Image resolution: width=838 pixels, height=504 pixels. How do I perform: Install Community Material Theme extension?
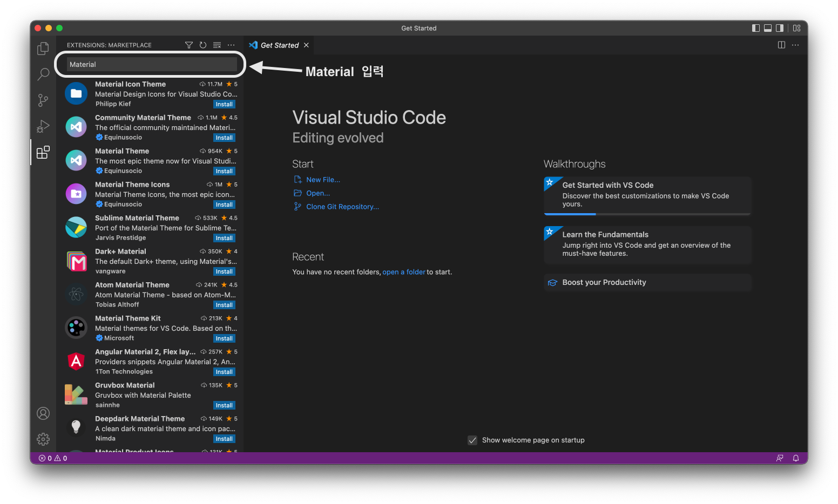click(224, 138)
